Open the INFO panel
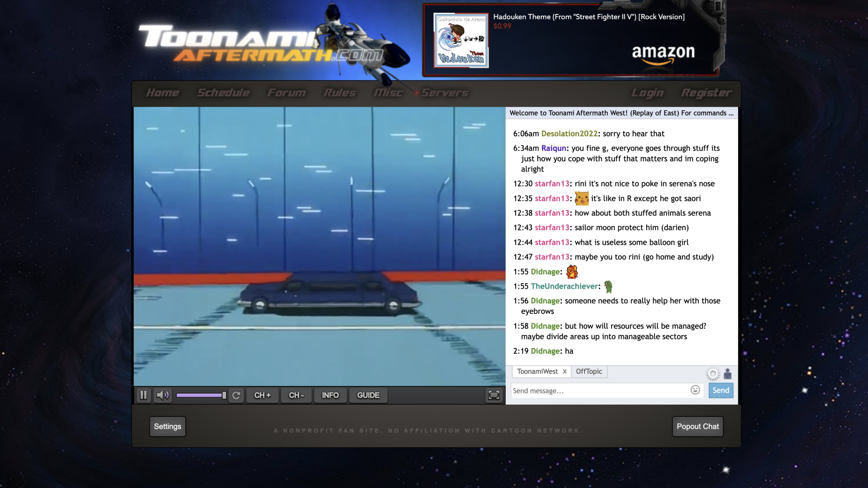This screenshot has height=488, width=868. [330, 395]
